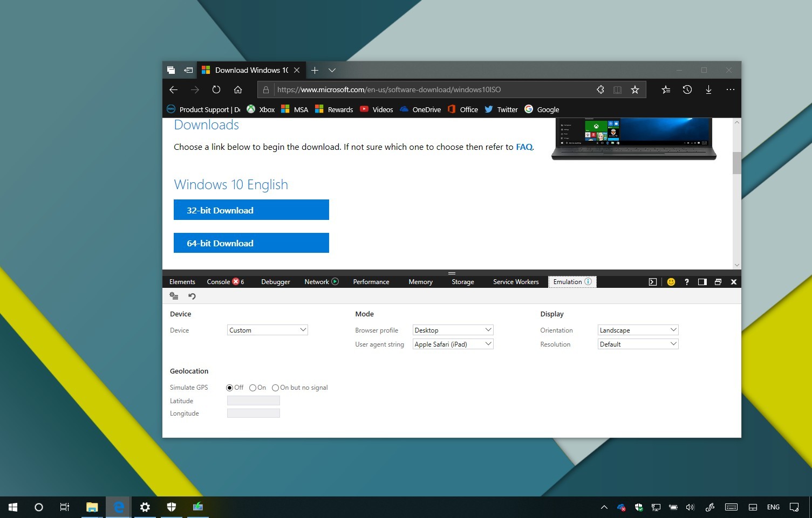Open File Explorer from taskbar
The image size is (812, 518).
click(92, 507)
